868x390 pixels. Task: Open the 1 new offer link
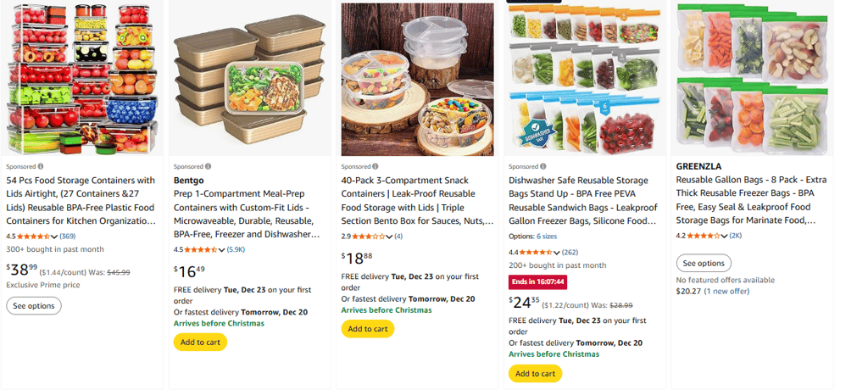pyautogui.click(x=726, y=291)
